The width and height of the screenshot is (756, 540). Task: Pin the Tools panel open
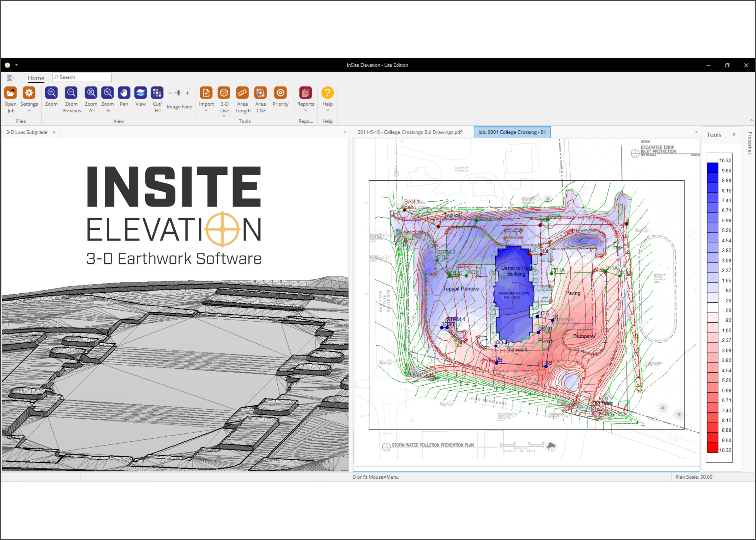tap(733, 135)
